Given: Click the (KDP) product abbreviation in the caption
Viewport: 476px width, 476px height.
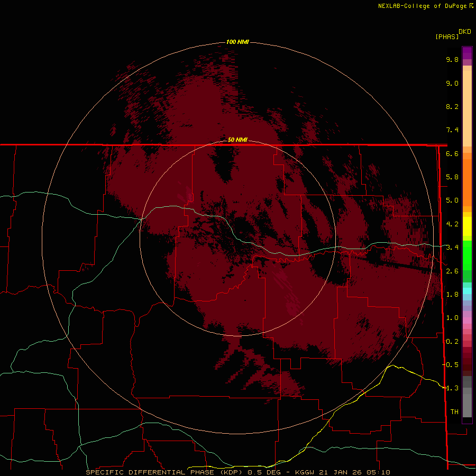Looking at the screenshot, I should (231, 472).
